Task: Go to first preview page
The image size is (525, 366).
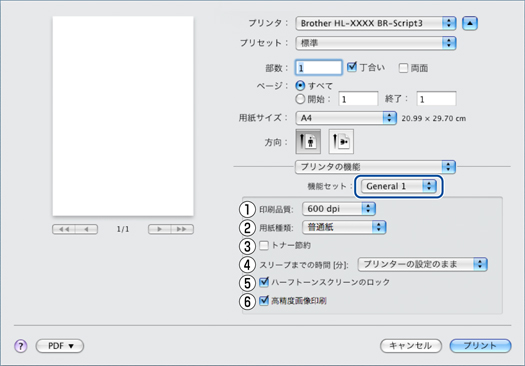Action: (x=64, y=229)
